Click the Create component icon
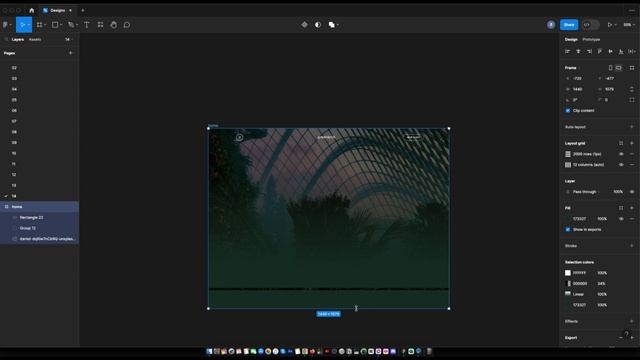The width and height of the screenshot is (640, 360). click(304, 25)
